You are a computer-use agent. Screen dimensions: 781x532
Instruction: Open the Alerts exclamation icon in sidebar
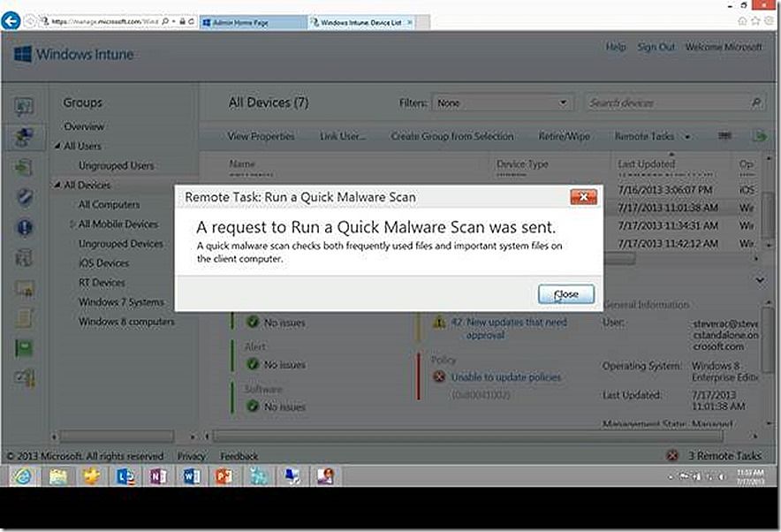pyautogui.click(x=24, y=227)
